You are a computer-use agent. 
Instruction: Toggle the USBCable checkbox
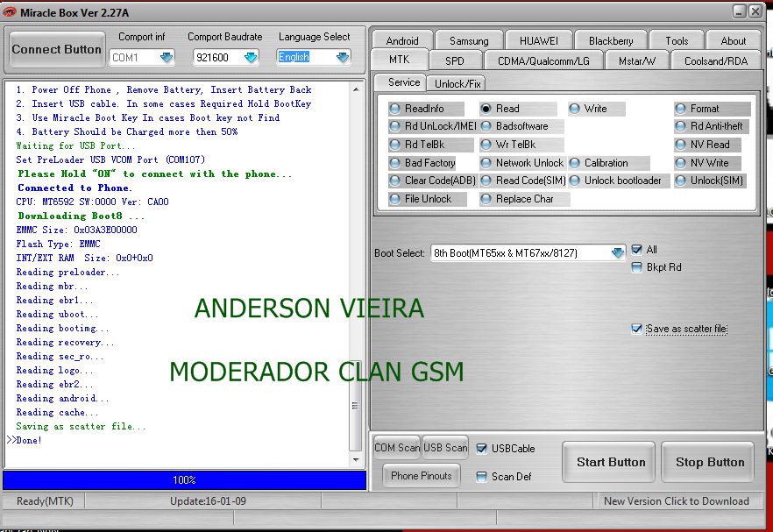pos(482,449)
